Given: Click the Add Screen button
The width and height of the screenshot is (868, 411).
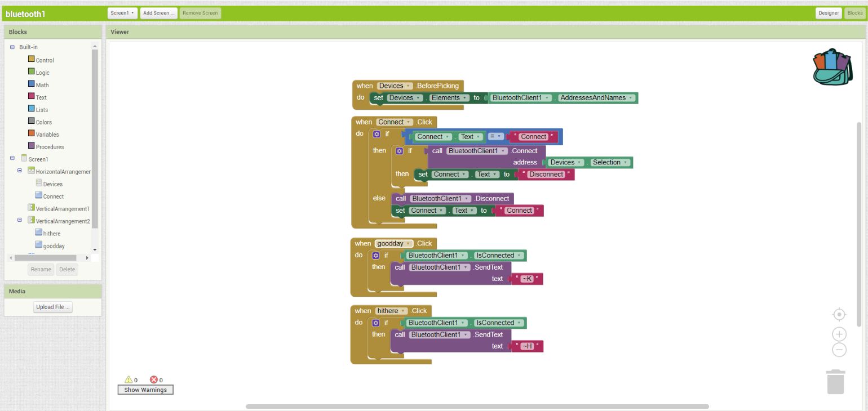Looking at the screenshot, I should [x=159, y=13].
